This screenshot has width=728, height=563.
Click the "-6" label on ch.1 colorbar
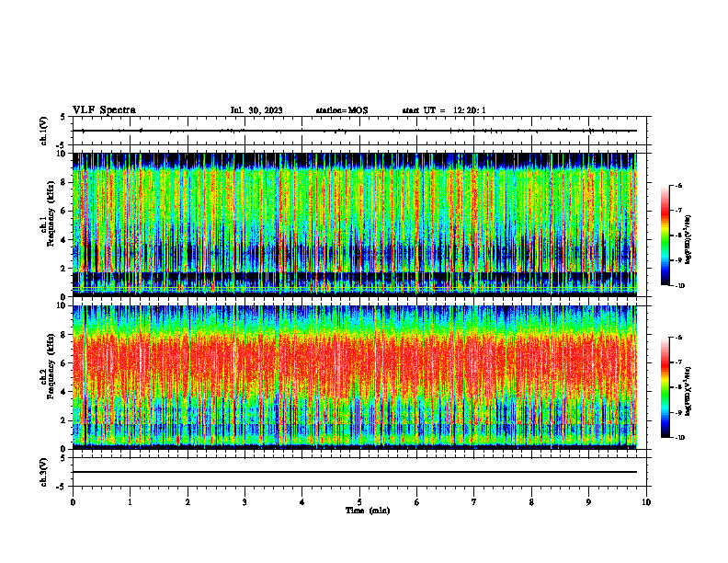click(x=678, y=186)
